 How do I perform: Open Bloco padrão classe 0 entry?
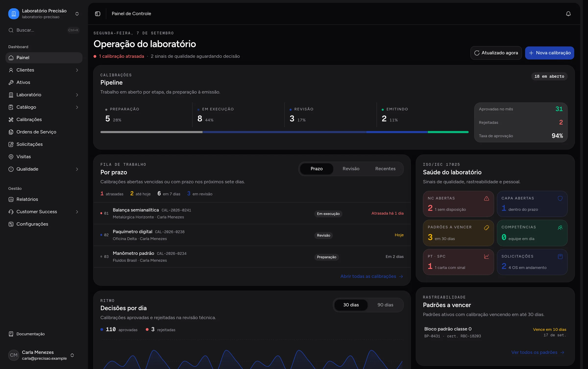click(x=495, y=332)
